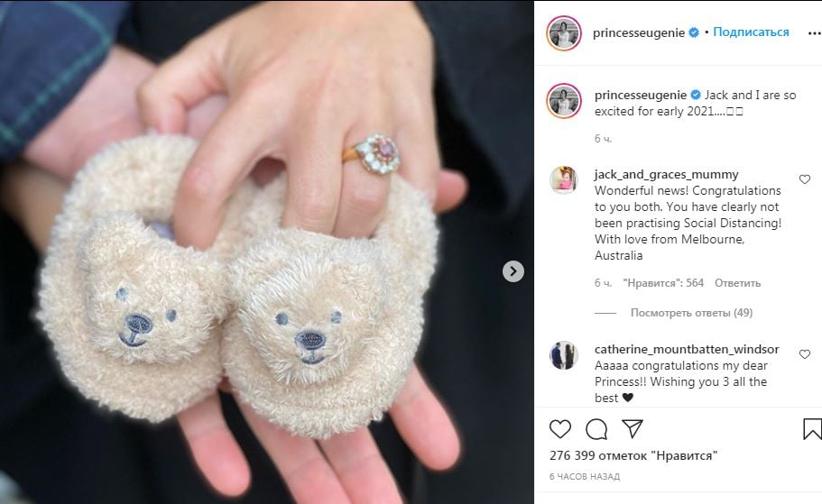This screenshot has width=822, height=504.
Task: Go to next photo with arrow
Action: (x=513, y=271)
